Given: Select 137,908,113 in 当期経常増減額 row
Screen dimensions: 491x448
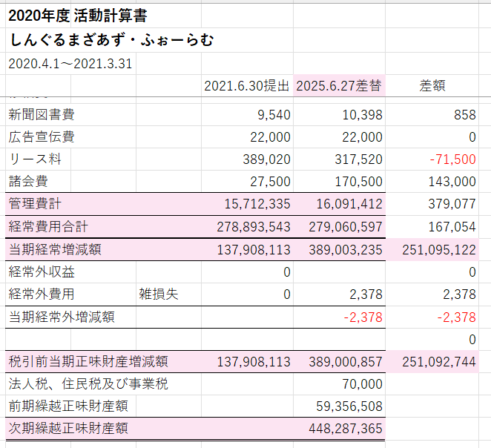Looking at the screenshot, I should [254, 250].
